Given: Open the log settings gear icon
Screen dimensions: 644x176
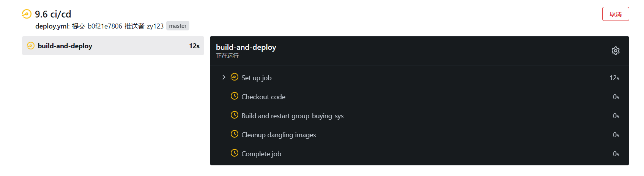Looking at the screenshot, I should (x=616, y=51).
